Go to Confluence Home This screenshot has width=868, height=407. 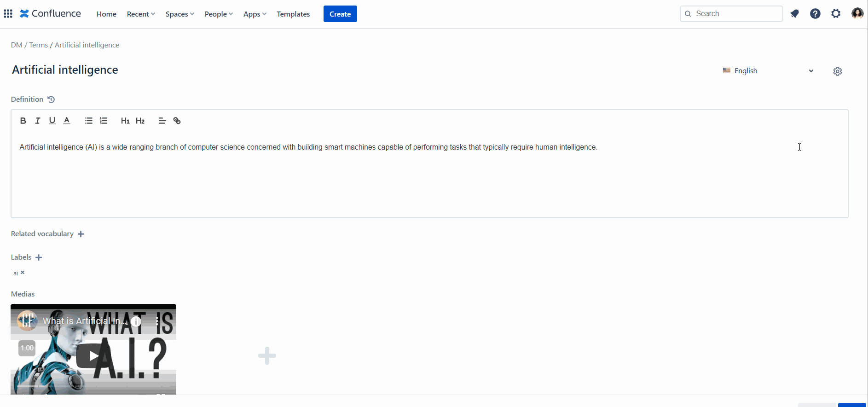[x=106, y=14]
